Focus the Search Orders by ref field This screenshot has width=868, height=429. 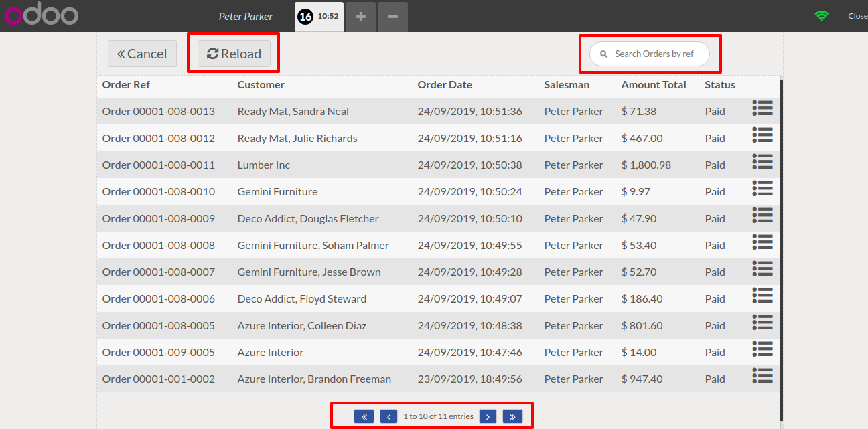point(654,54)
